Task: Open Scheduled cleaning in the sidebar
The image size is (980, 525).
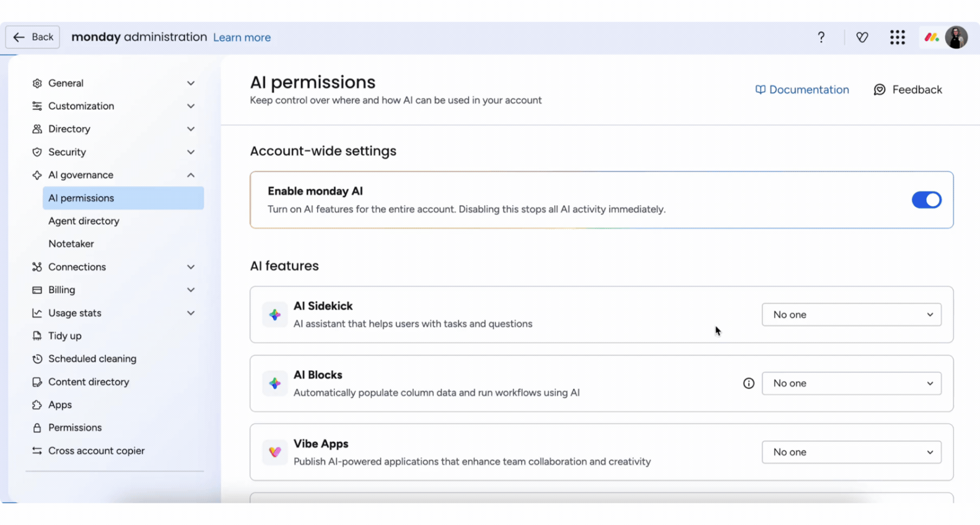Action: [92, 359]
